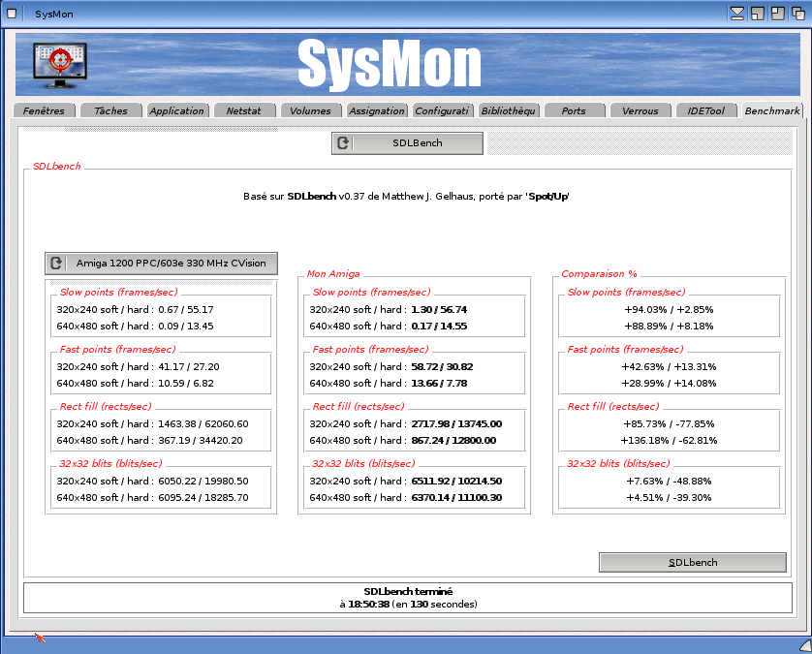Image resolution: width=812 pixels, height=654 pixels.
Task: Click reference rect fill value 1463.38 / 62060.60
Action: pyautogui.click(x=203, y=423)
